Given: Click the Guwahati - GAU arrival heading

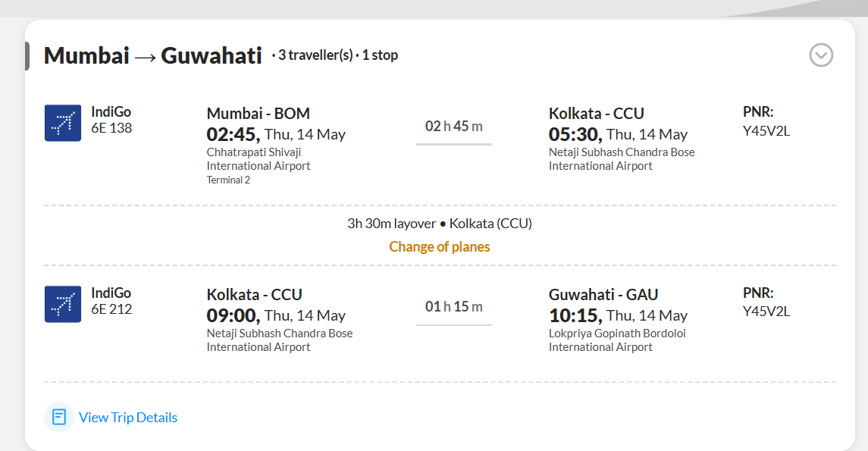Looking at the screenshot, I should pos(603,294).
